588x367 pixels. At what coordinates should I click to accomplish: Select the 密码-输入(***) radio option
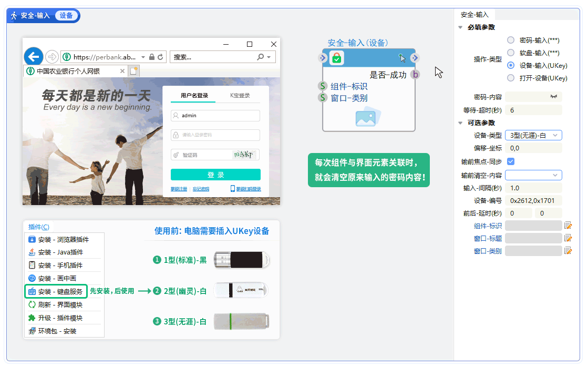coord(511,41)
